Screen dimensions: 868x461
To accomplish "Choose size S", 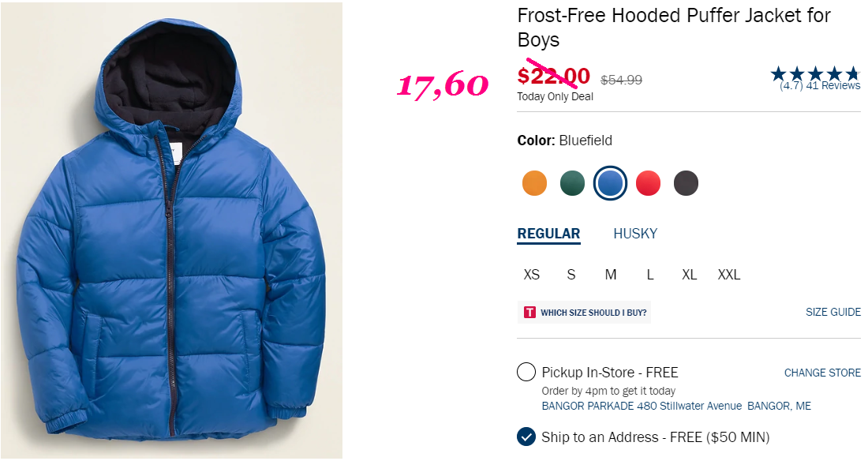I will click(x=571, y=275).
